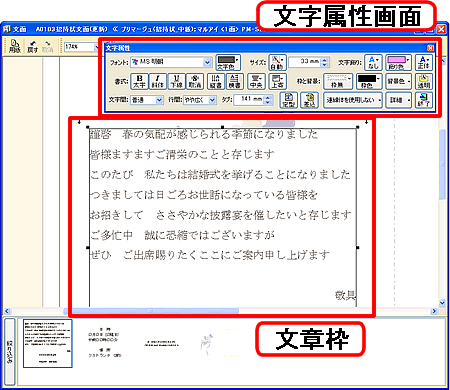Open the 詳細 details dropdown button

coord(398,100)
